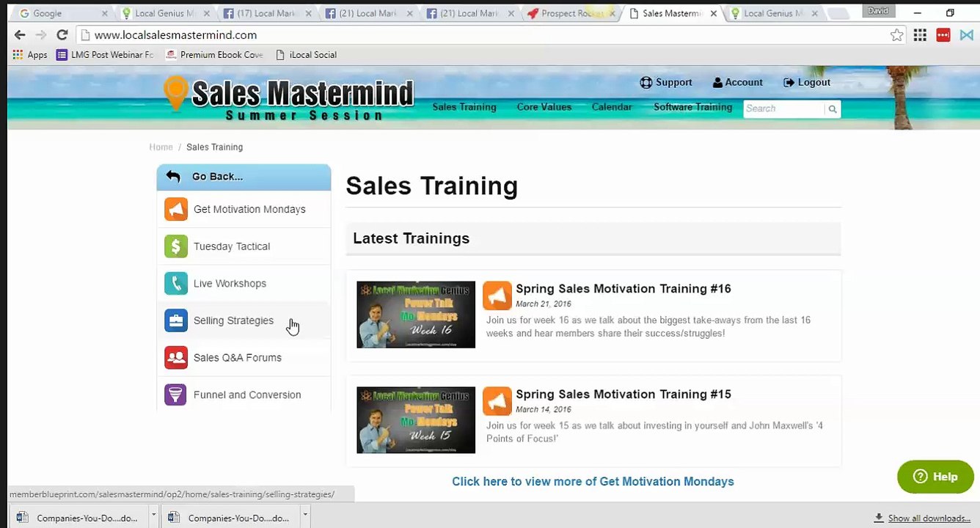Click the orange map pin logo icon
Image resolution: width=980 pixels, height=528 pixels.
click(x=175, y=93)
